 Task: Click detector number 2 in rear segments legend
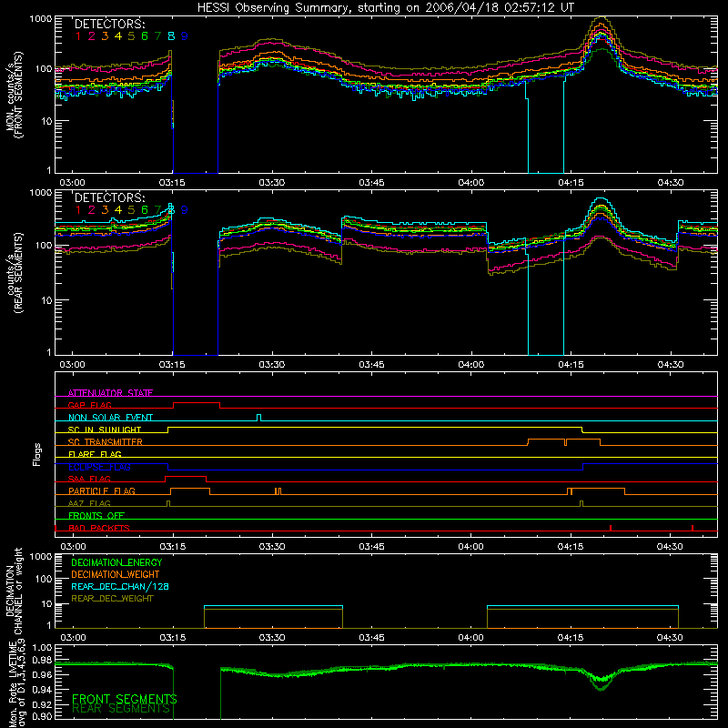[92, 210]
